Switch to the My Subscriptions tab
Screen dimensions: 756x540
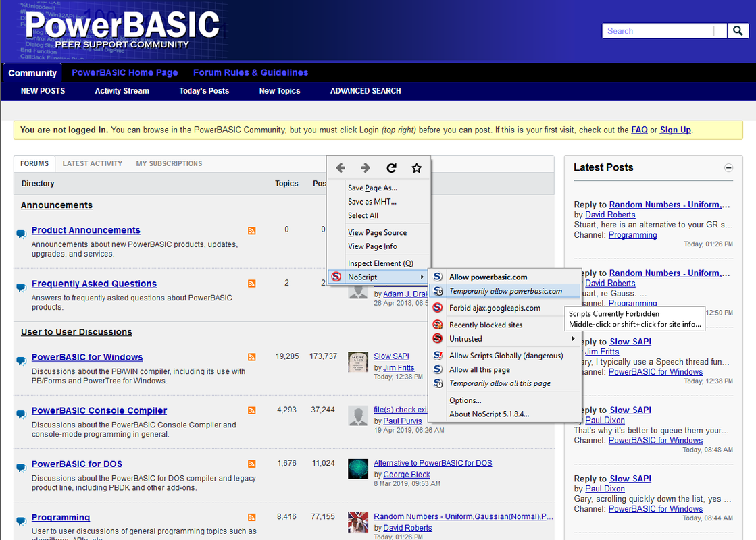[x=169, y=164]
